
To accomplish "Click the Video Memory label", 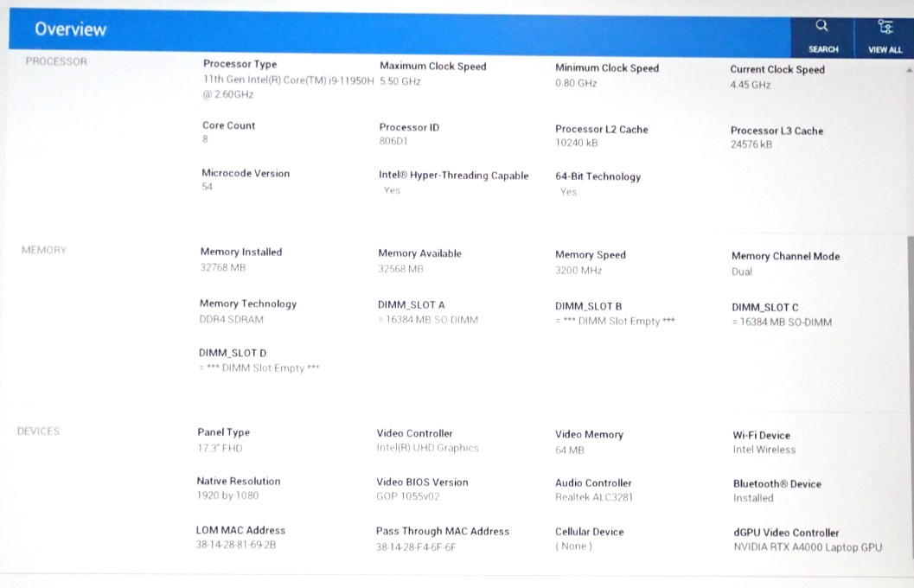I will (590, 435).
